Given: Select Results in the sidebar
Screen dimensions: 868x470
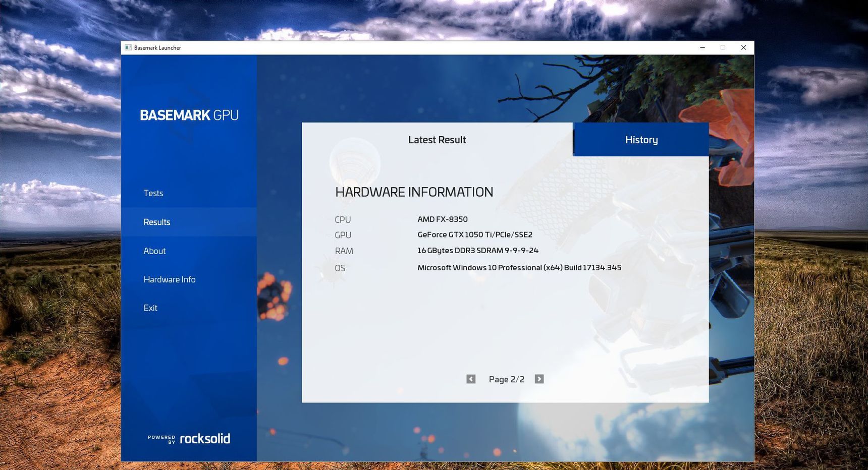Looking at the screenshot, I should (189, 222).
